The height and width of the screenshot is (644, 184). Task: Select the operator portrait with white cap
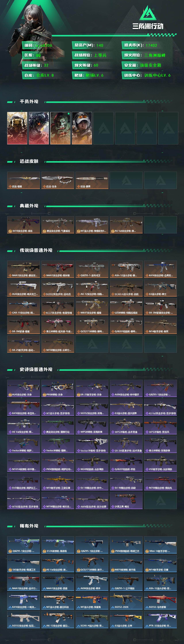pyautogui.click(x=82, y=128)
